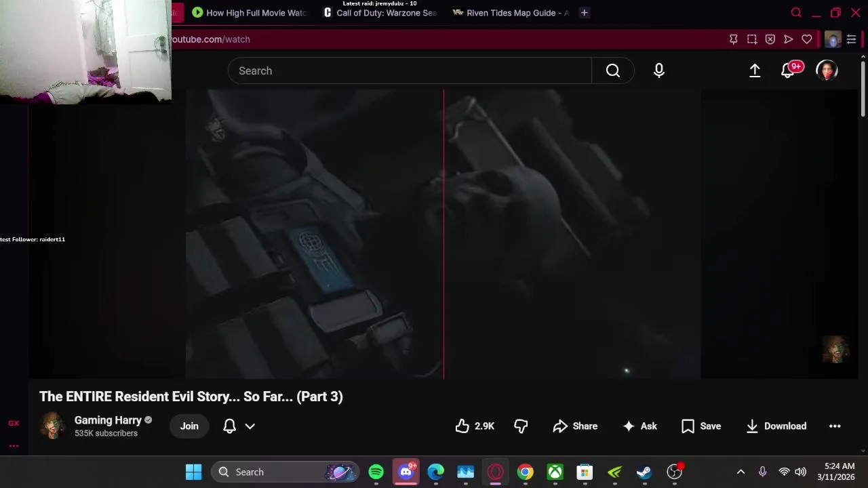Toggle channel notification bell
The image size is (868, 488).
tap(229, 426)
